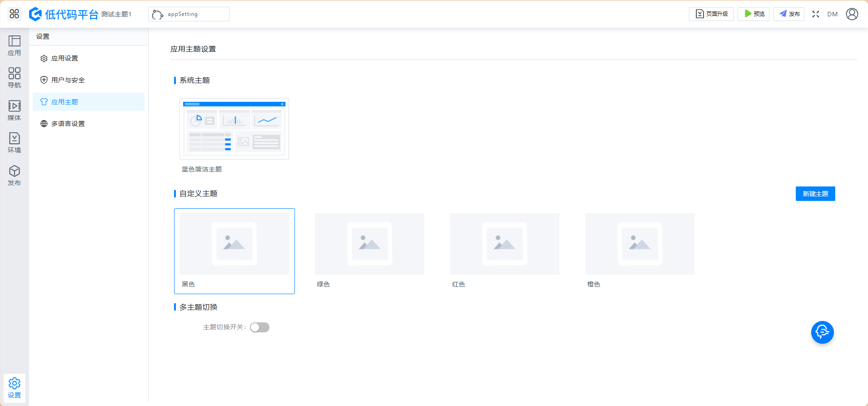Click the 设置 gear icon at bottom
The width and height of the screenshot is (868, 406).
click(15, 388)
